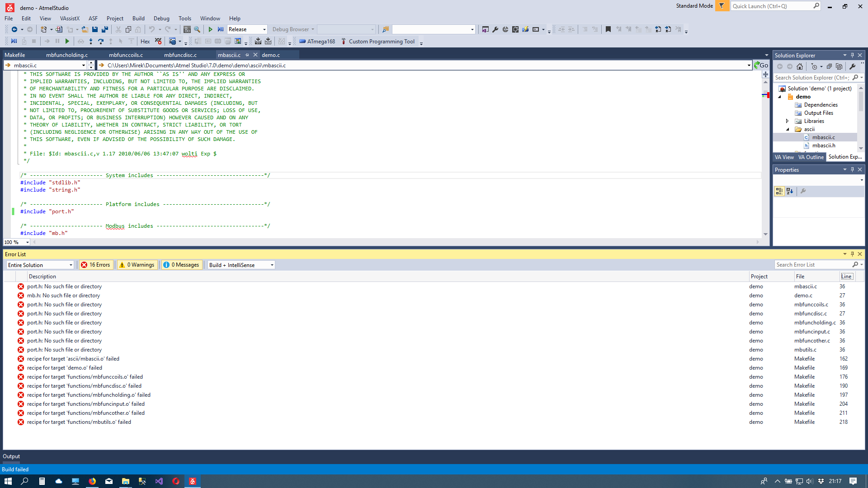Click Home icon in Solution Explorer

[x=800, y=66]
